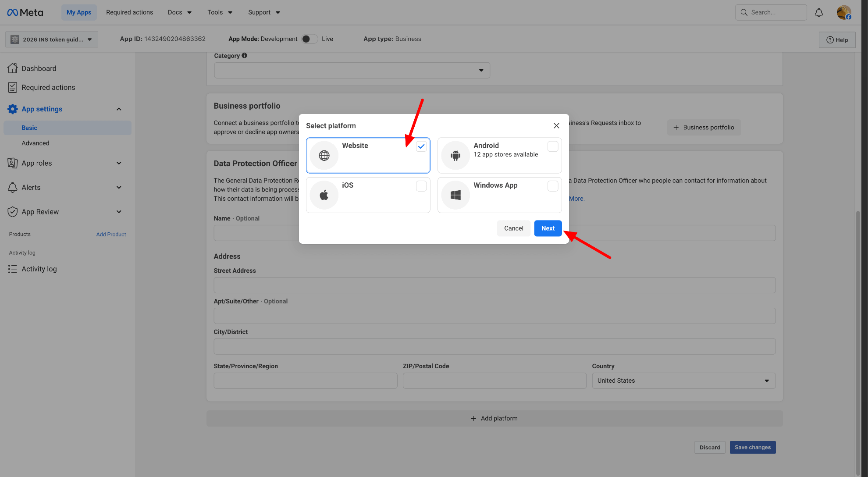
Task: Expand the Docs menu
Action: (x=180, y=12)
